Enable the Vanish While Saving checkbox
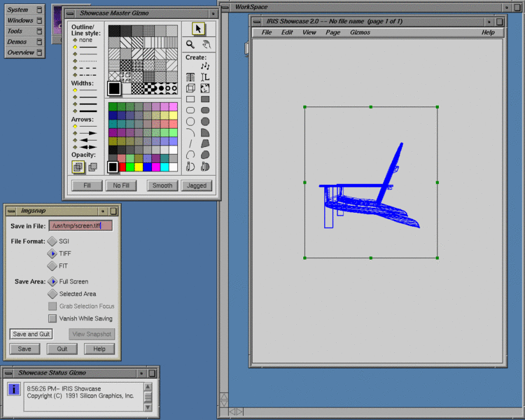 click(x=52, y=318)
